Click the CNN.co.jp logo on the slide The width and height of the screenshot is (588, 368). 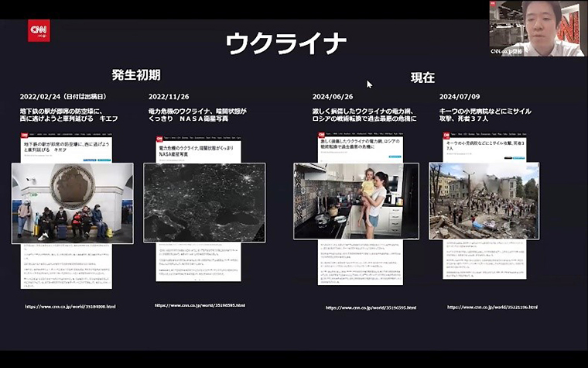click(39, 30)
